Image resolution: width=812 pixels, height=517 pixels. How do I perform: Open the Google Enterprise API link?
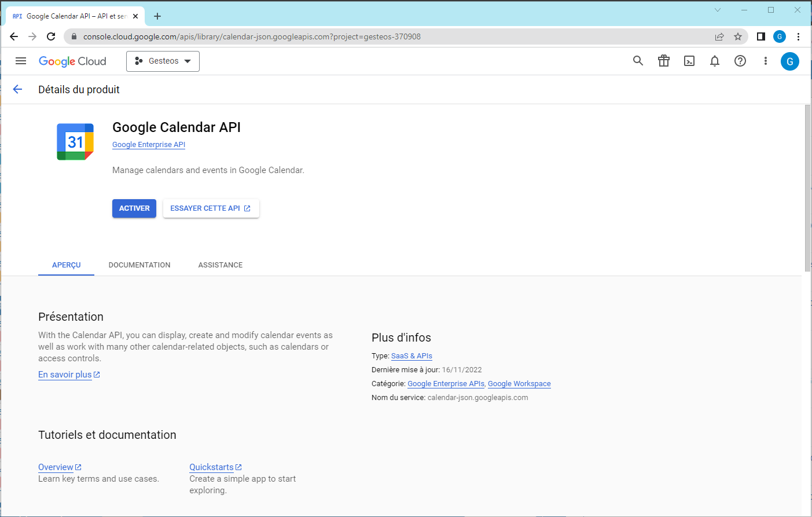[149, 145]
